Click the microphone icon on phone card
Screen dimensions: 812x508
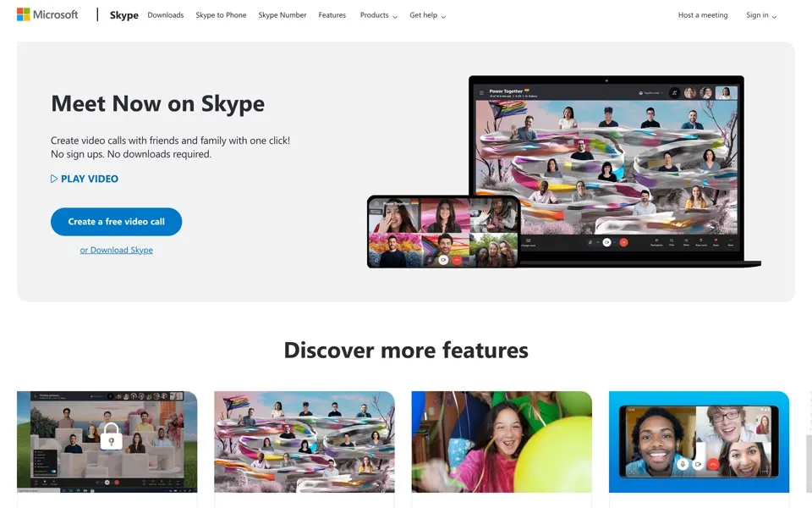tap(683, 464)
